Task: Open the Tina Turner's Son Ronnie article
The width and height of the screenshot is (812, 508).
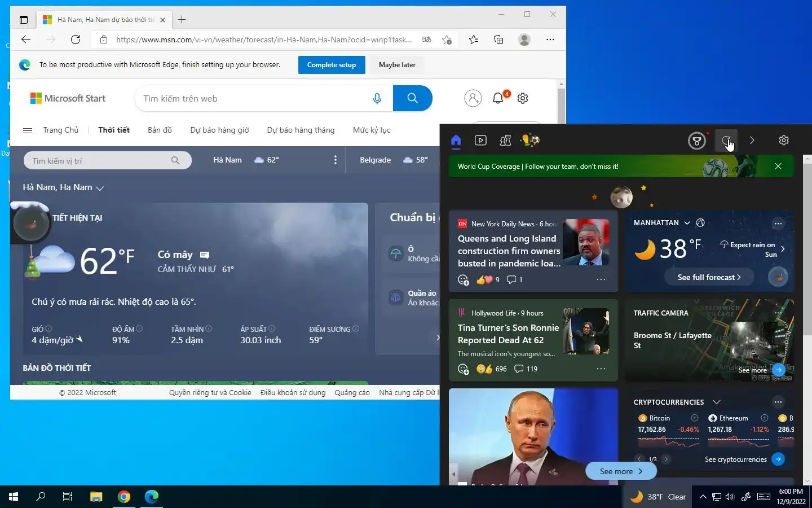Action: click(x=508, y=334)
